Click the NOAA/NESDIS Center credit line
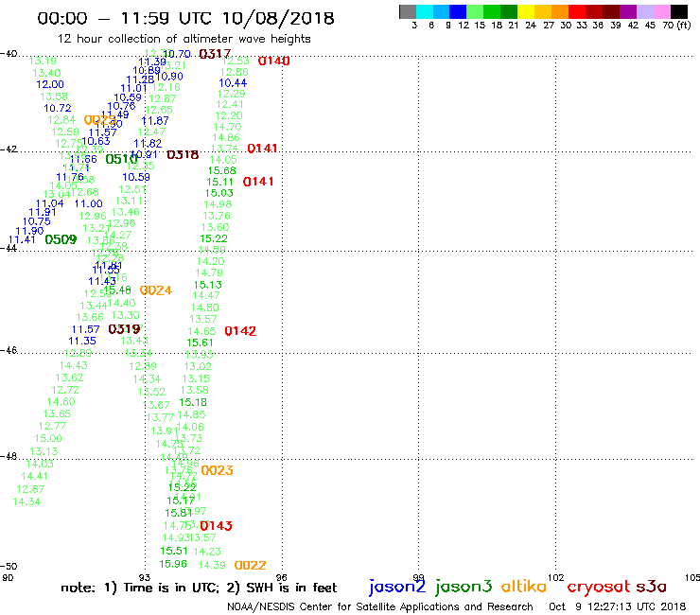Image resolution: width=700 pixels, height=615 pixels. (x=380, y=607)
